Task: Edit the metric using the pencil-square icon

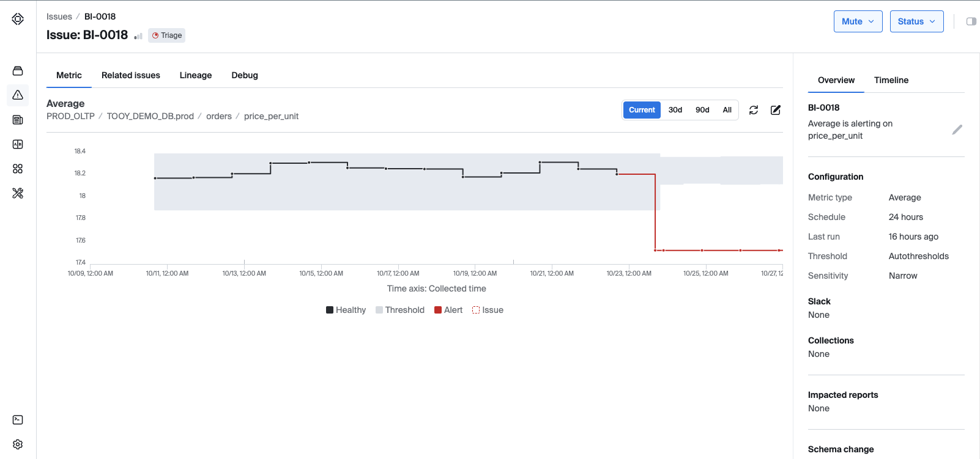Action: pyautogui.click(x=776, y=110)
